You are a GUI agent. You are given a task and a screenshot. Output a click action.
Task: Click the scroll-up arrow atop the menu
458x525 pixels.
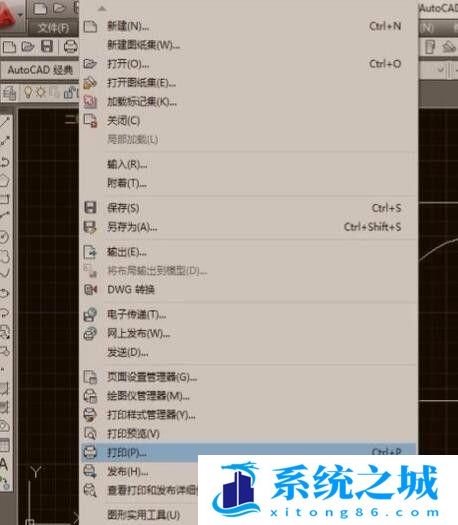coord(102,9)
